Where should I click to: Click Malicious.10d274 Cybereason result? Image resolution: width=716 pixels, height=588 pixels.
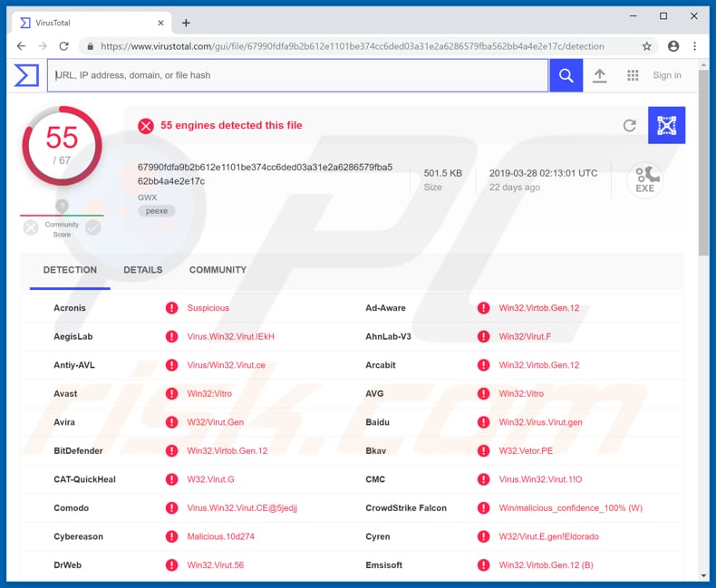coord(220,536)
